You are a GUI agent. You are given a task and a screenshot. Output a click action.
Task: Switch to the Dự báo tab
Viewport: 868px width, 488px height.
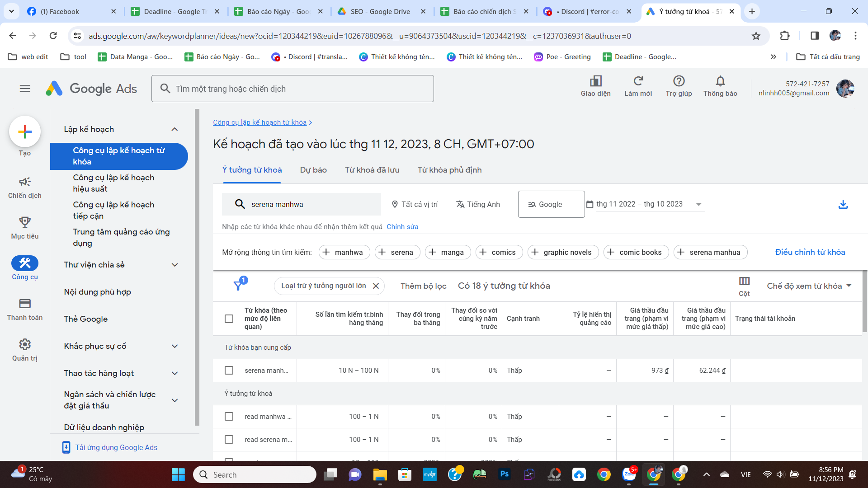tap(313, 170)
